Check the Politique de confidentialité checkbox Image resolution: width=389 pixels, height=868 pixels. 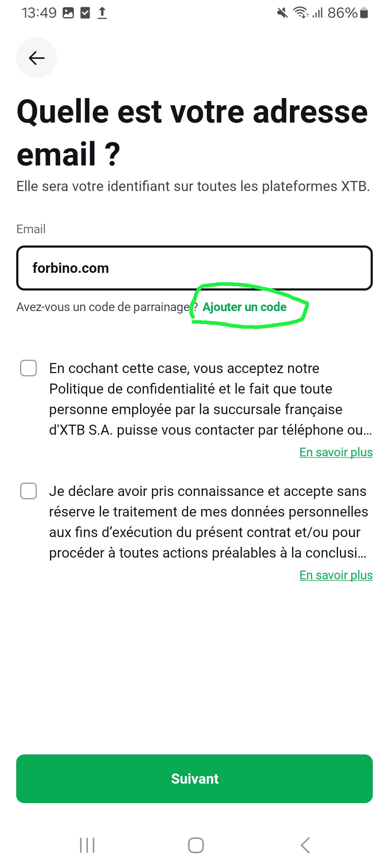[28, 368]
